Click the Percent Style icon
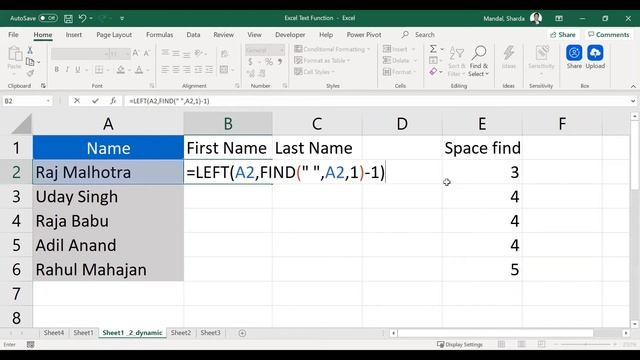This screenshot has width=640, height=360. pos(269,62)
